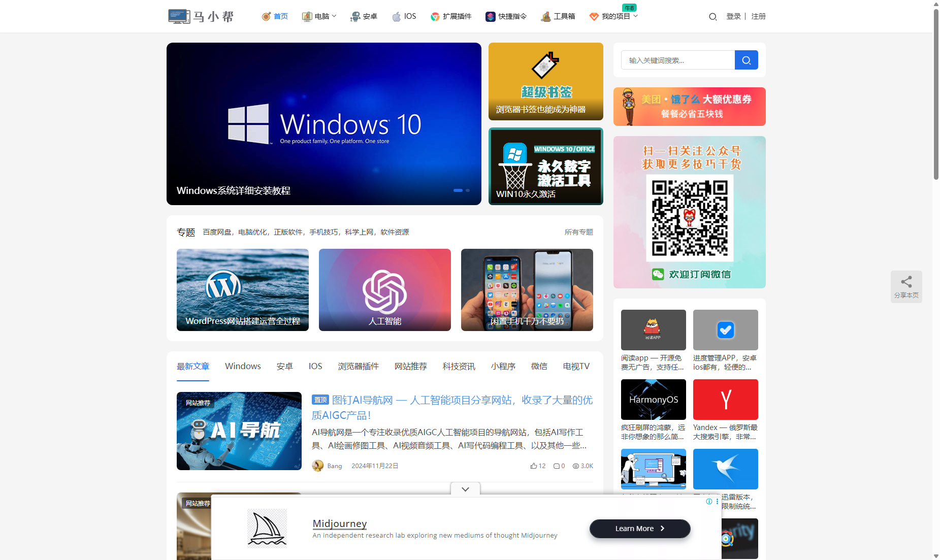Switch to the 科技资讯 tab
The height and width of the screenshot is (560, 940).
(459, 366)
